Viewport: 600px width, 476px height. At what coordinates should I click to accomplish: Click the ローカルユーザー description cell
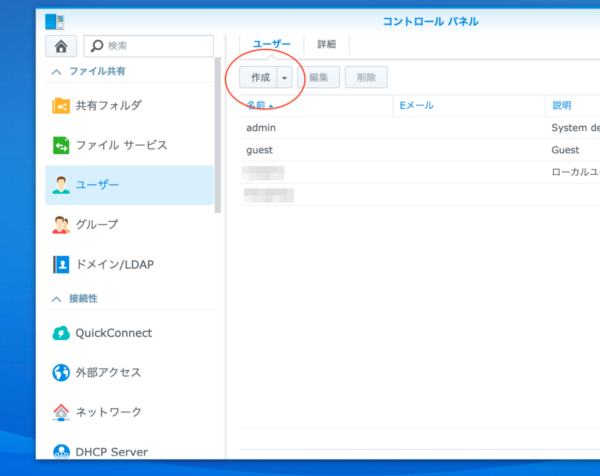(x=575, y=172)
